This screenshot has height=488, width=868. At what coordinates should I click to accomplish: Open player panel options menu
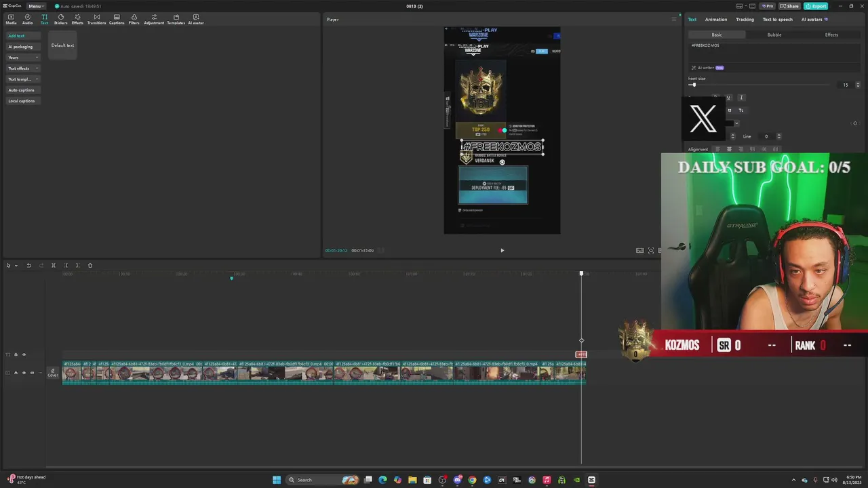point(673,19)
